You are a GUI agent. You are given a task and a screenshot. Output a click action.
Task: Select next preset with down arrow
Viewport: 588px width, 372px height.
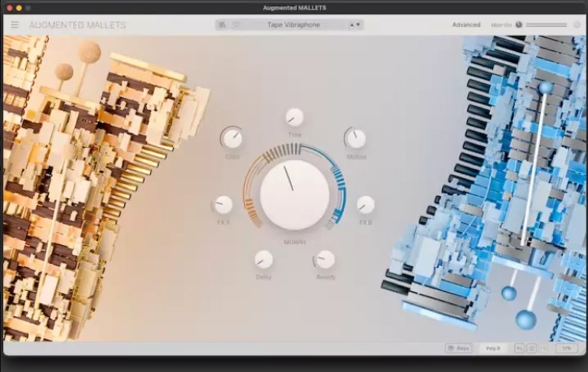coord(358,24)
